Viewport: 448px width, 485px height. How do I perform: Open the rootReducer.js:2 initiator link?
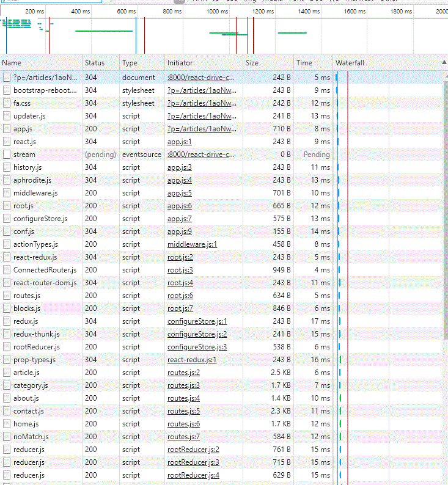point(193,450)
